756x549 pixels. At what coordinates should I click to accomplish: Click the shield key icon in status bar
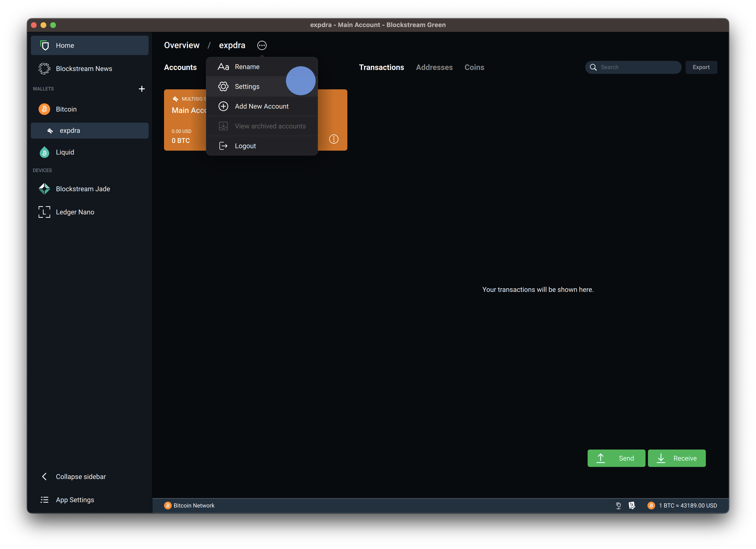pyautogui.click(x=632, y=505)
